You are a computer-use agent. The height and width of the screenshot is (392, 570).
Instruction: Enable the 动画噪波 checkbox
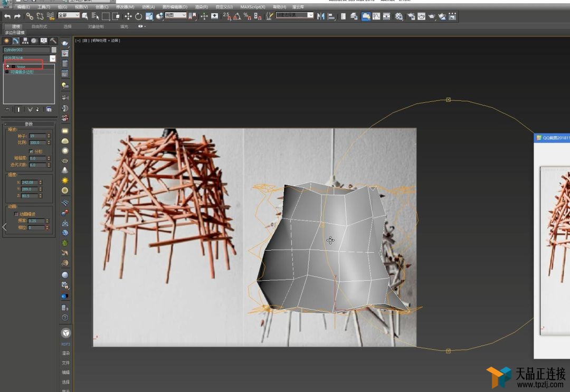click(16, 214)
